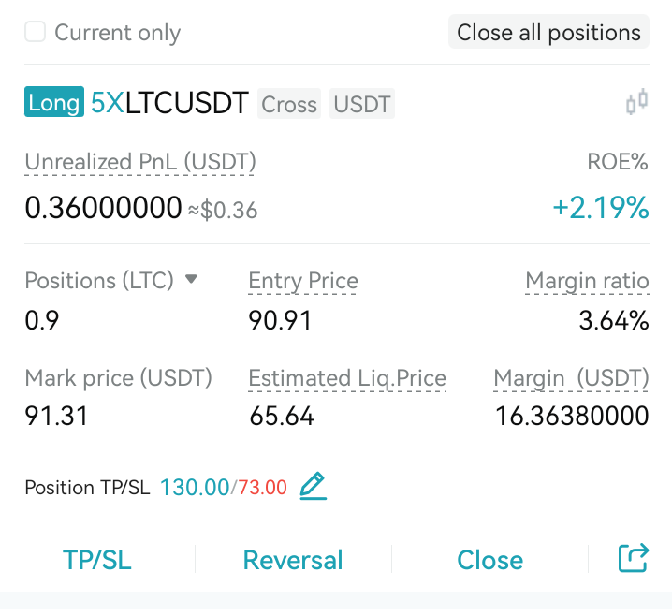Viewport: 672px width, 616px height.
Task: Click the Cross margin mode tag
Action: click(x=289, y=104)
